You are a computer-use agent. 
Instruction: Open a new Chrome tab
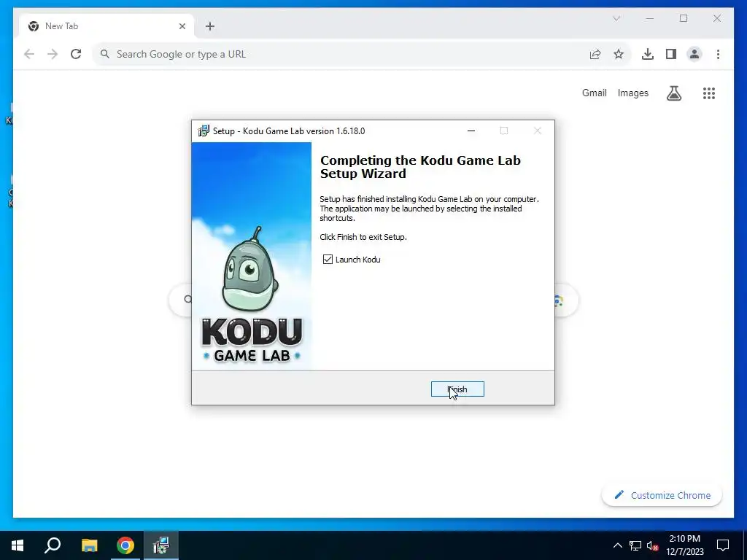pos(210,26)
